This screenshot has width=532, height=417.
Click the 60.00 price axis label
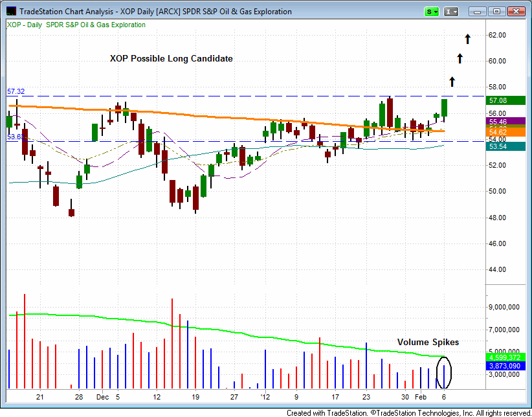click(x=497, y=61)
